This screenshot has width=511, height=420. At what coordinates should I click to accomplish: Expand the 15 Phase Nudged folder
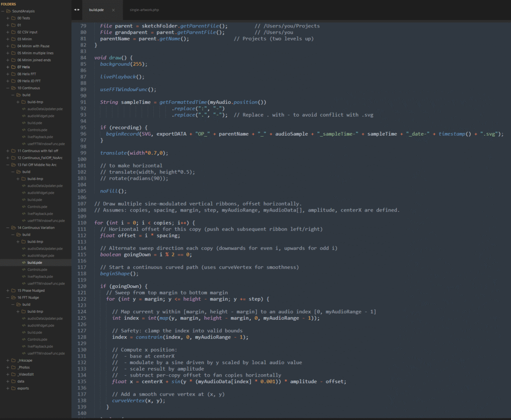click(x=7, y=290)
